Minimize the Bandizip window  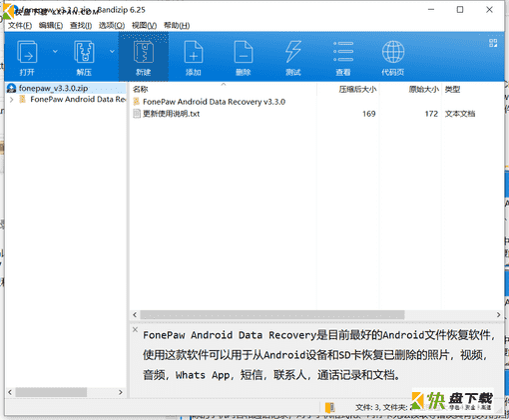pos(431,10)
